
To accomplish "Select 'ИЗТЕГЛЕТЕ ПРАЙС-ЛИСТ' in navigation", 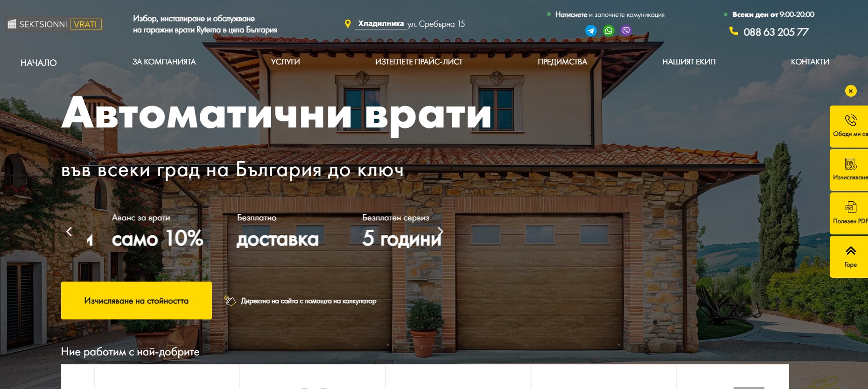I will tap(419, 62).
